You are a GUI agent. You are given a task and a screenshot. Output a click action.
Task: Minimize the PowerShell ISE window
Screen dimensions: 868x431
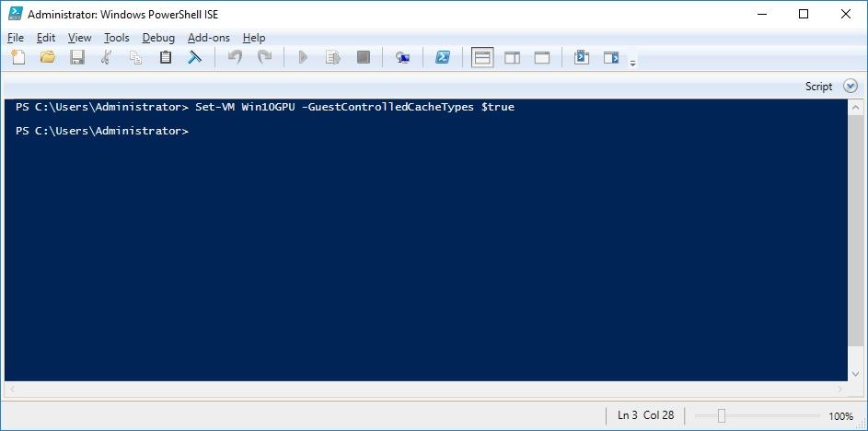pos(762,14)
